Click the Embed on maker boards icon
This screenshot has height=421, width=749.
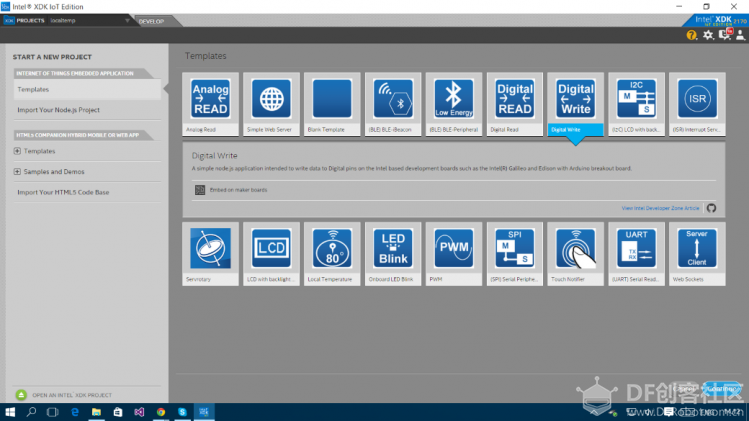pyautogui.click(x=200, y=190)
